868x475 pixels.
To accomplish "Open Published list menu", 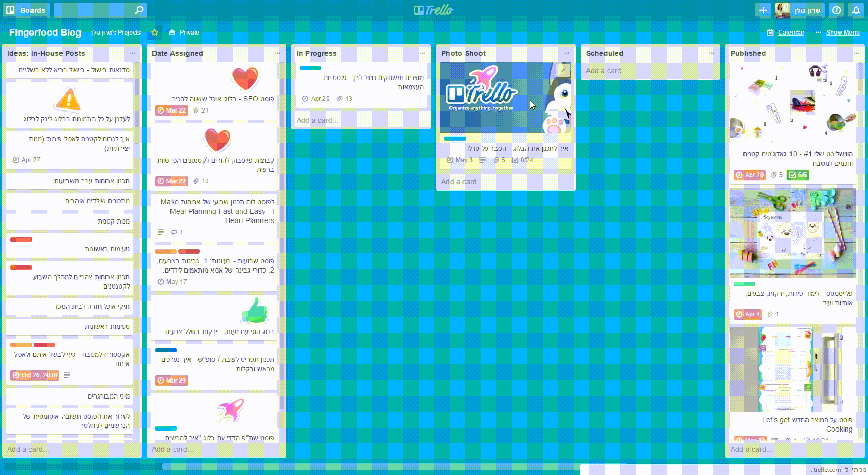I will click(x=856, y=53).
